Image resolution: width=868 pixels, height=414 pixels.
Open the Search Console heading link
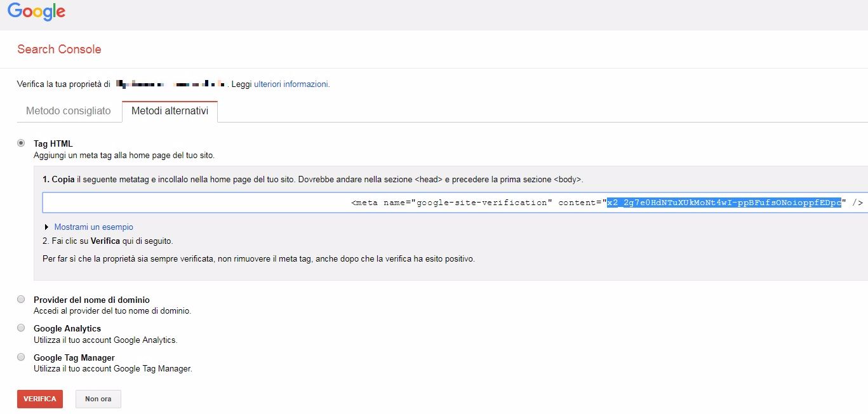[x=59, y=49]
